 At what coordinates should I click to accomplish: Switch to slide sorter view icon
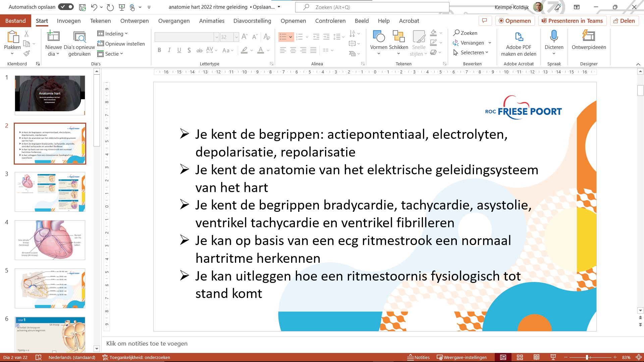[520, 357]
